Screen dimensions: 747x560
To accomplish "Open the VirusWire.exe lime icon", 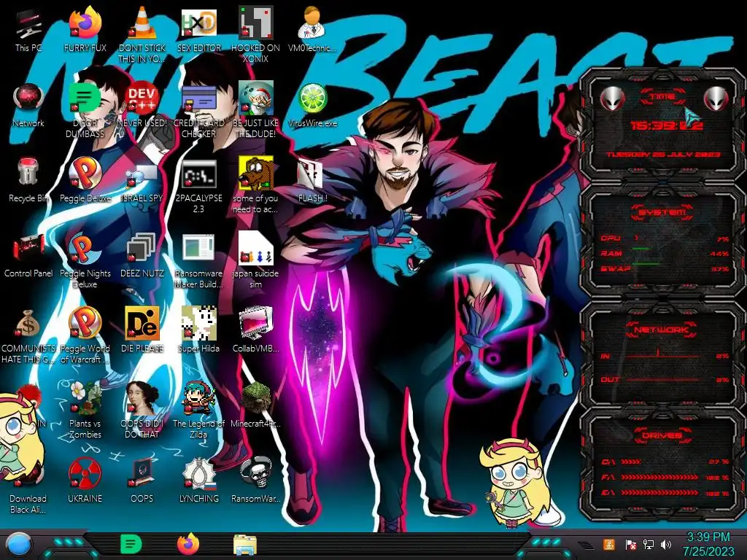I will [x=312, y=106].
